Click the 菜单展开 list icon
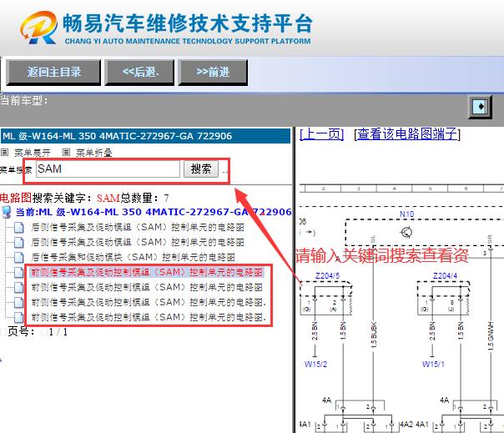Screen dimensions: 504x433 pyautogui.click(x=4, y=153)
